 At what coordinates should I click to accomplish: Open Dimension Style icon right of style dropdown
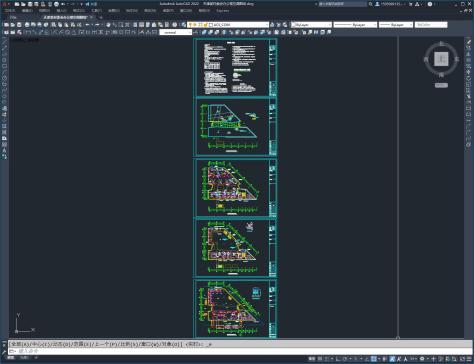pos(196,32)
